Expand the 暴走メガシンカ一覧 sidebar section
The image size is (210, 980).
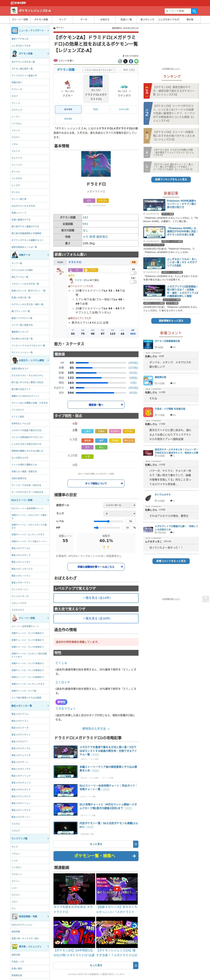30,706
